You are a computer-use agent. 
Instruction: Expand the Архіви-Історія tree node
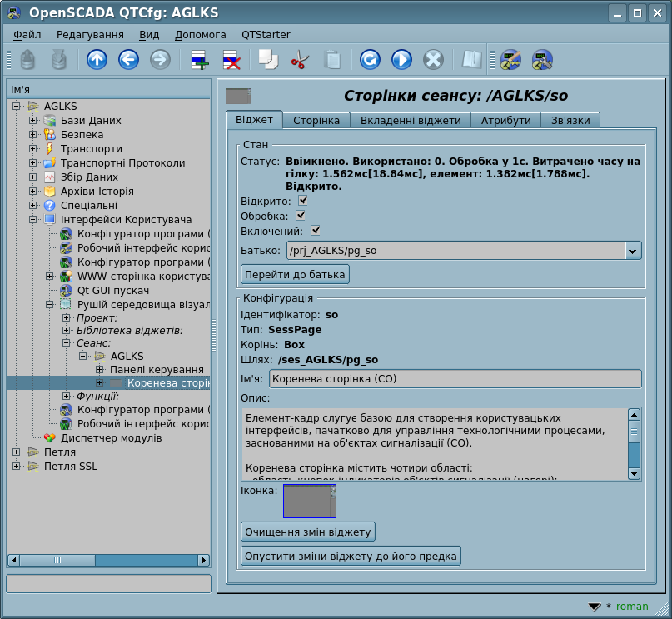[x=32, y=191]
